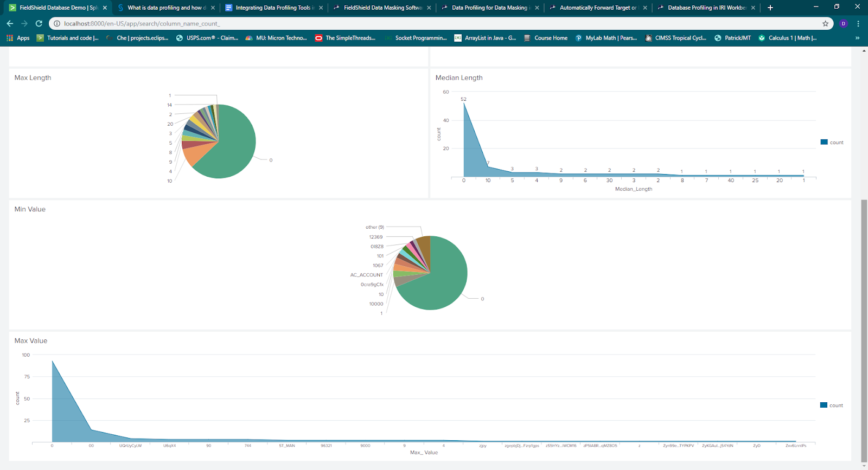Viewport: 868px width, 470px height.
Task: Click the AC_ACCOUNT label in Min Value pie
Action: (367, 275)
